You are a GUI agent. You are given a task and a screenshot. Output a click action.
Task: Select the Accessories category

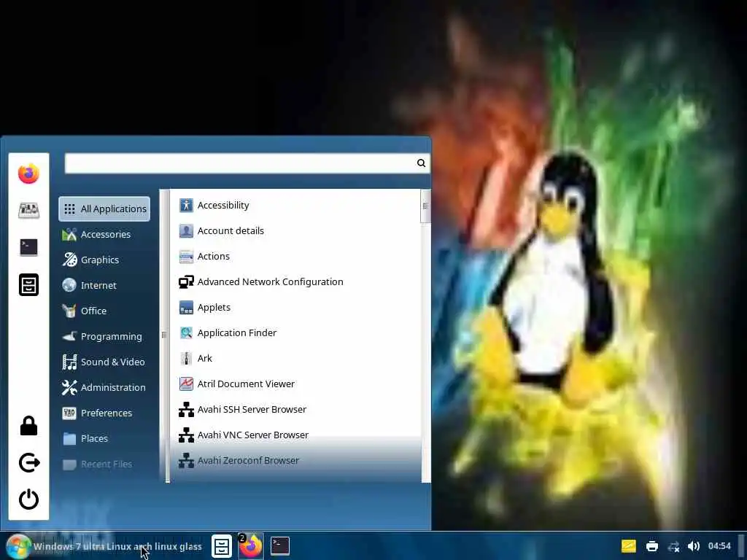(x=104, y=234)
